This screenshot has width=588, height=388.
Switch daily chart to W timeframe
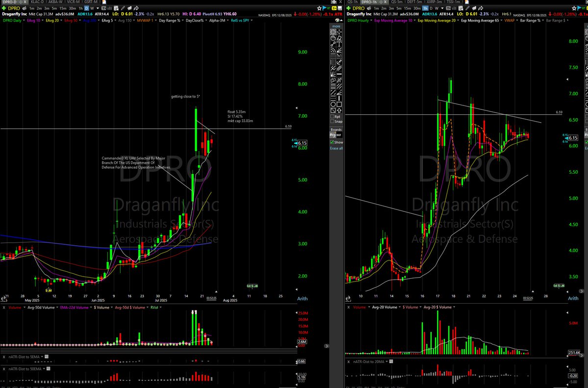tap(92, 8)
